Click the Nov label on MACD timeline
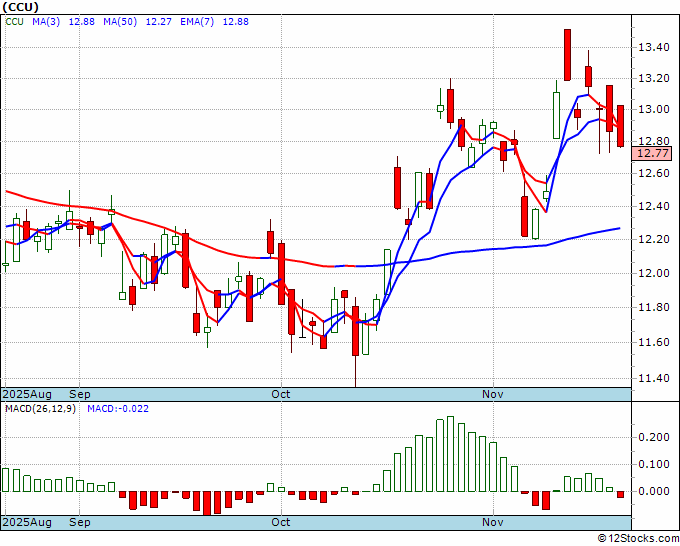680x546 pixels. click(493, 522)
